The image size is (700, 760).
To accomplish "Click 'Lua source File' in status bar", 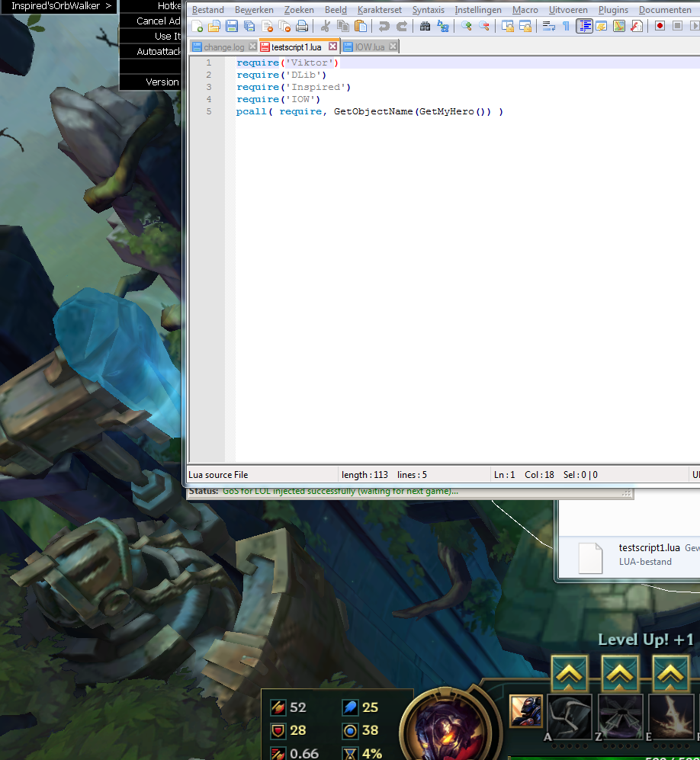I will tap(218, 475).
